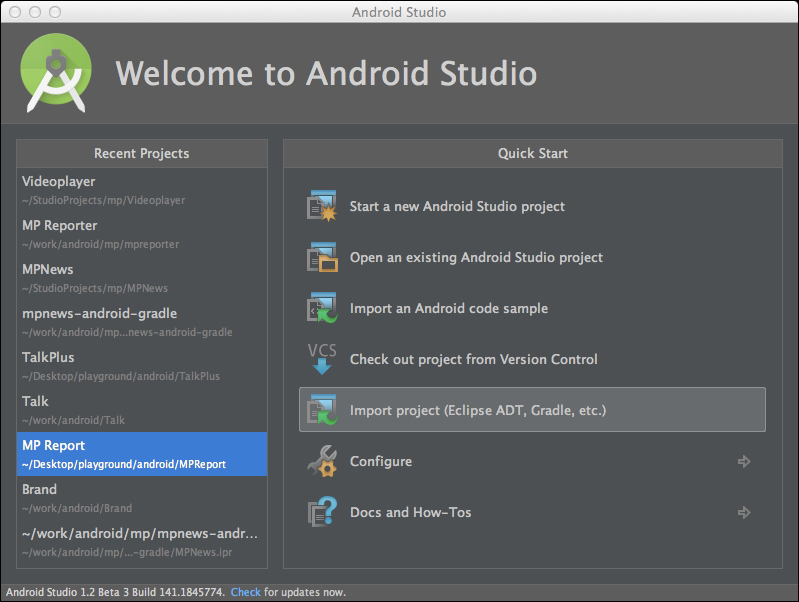Open the MPNews.ipr project entry
The height and width of the screenshot is (602, 799).
click(142, 542)
